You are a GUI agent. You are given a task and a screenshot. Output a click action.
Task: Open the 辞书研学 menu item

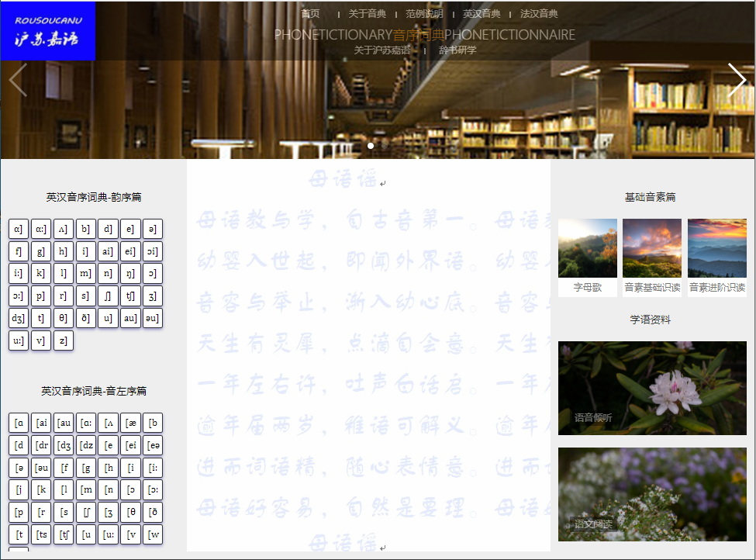point(457,50)
